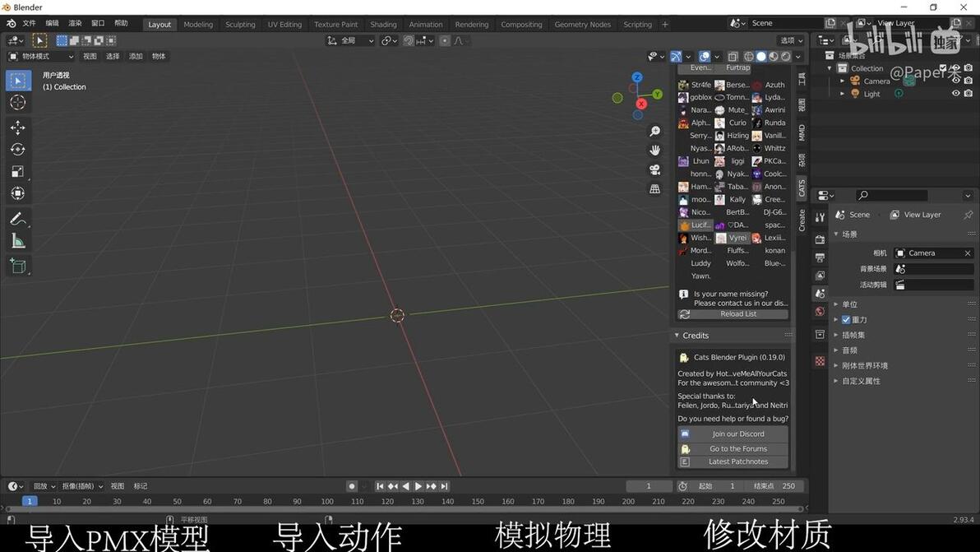Toggle use preview range clock icon
The height and width of the screenshot is (552, 980).
pos(682,485)
